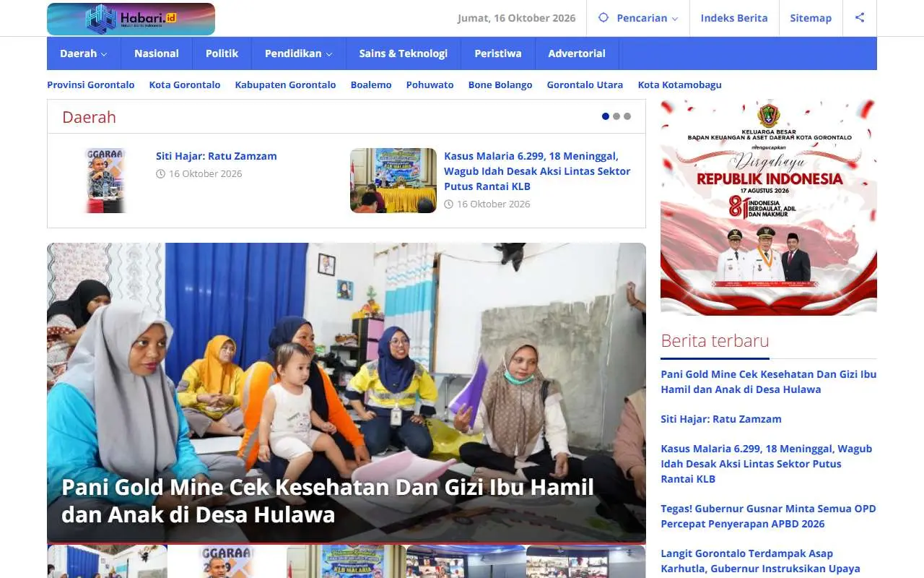Open Siti Hajar link in Berita terbaru

coord(721,419)
